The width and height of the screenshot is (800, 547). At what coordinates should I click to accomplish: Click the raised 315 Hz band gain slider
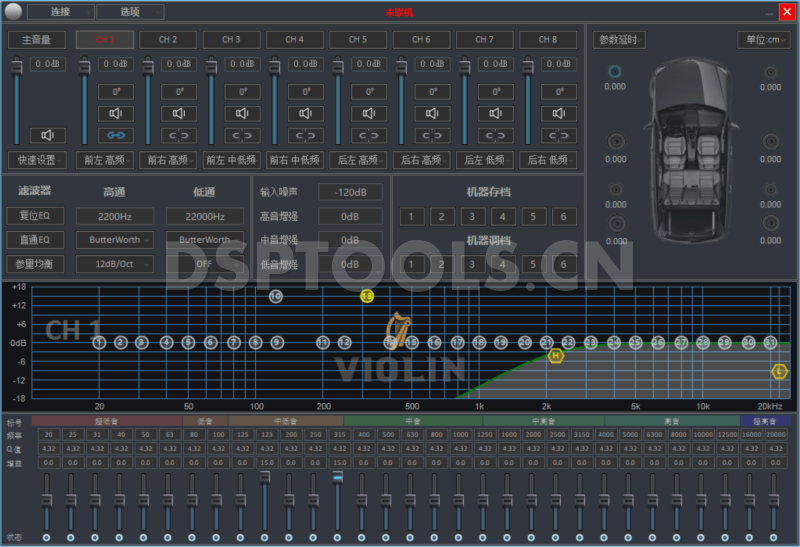pos(338,478)
